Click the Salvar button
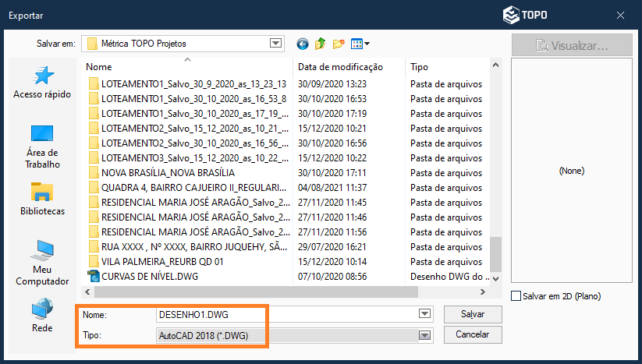Image resolution: width=642 pixels, height=364 pixels. coord(473,314)
